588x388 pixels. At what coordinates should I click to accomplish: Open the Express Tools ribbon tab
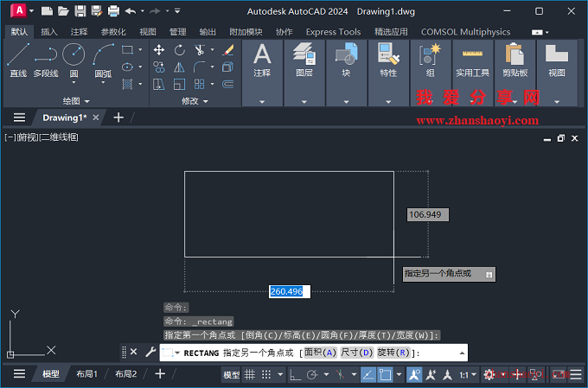pyautogui.click(x=333, y=32)
